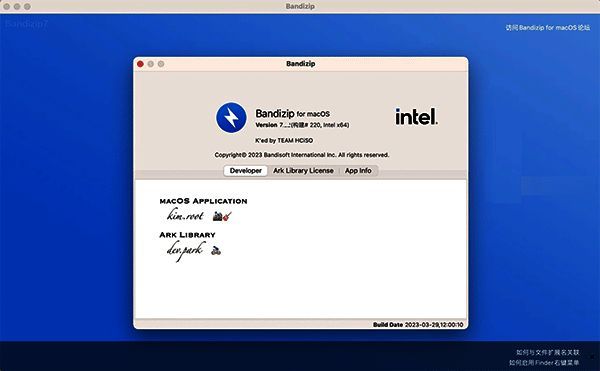Screen dimensions: 600x371
Task: Click the Version build 220 text
Action: [x=302, y=125]
